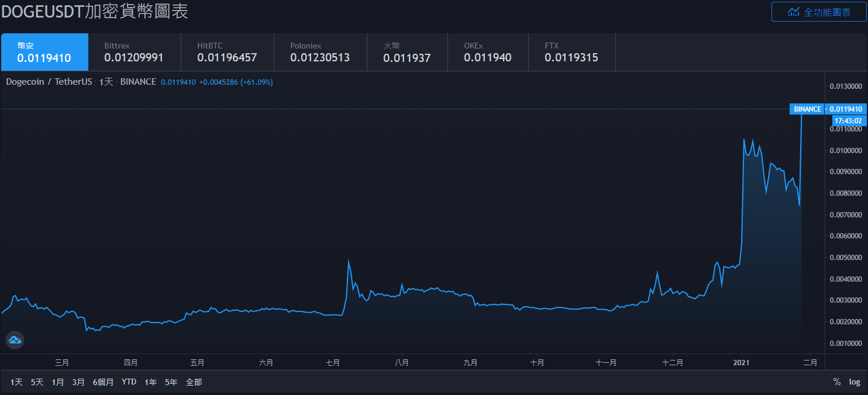Set the time range to YTD
This screenshot has height=395, width=868.
coord(129,382)
